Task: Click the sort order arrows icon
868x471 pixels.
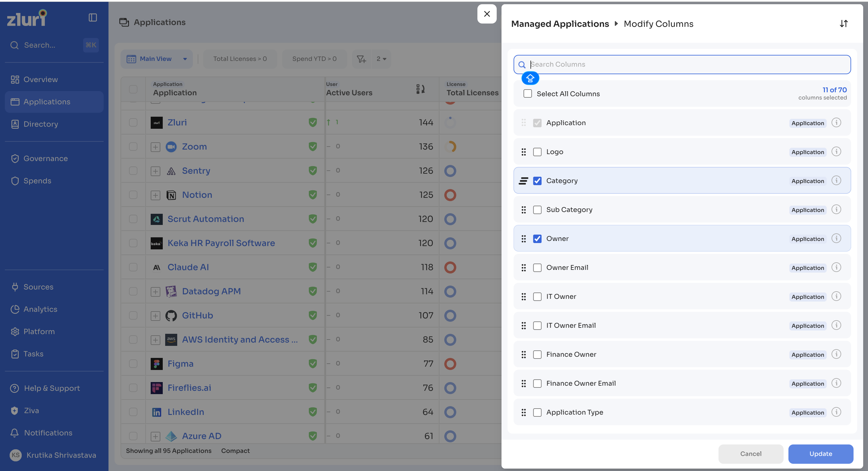Action: (843, 24)
